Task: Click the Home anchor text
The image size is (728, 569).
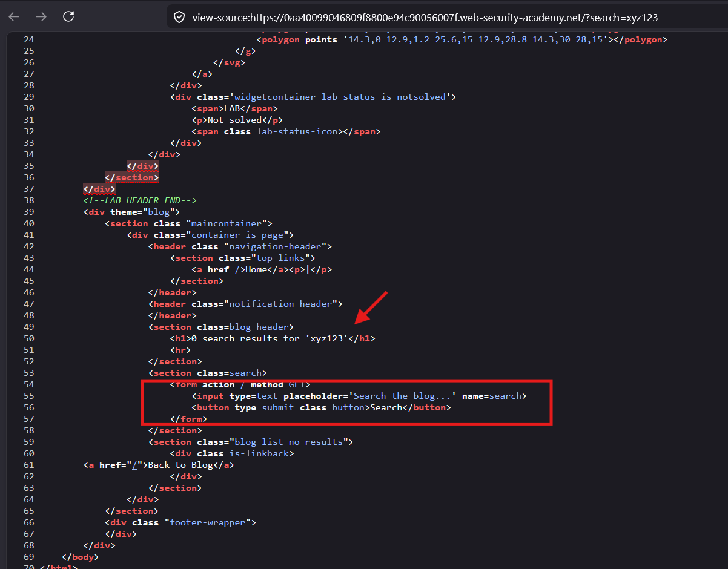Action: [256, 270]
